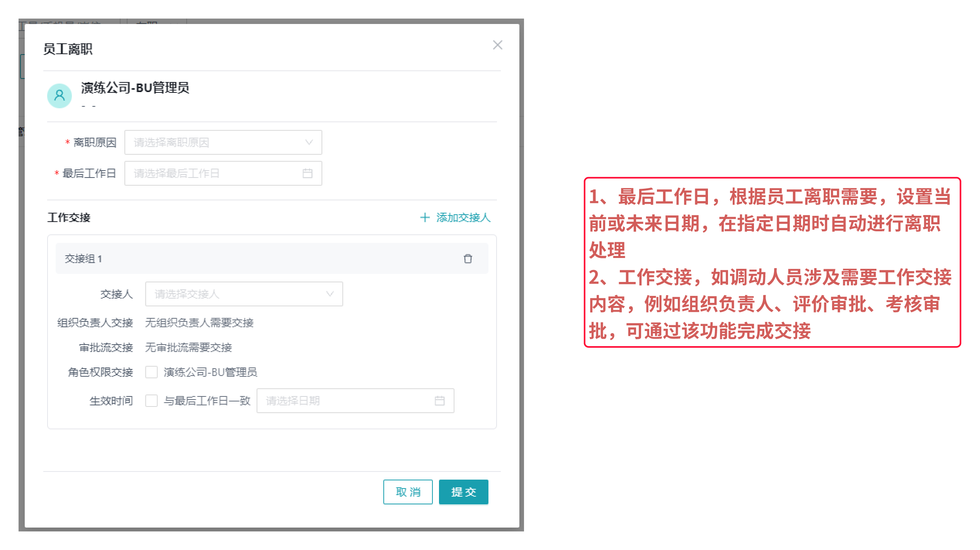
Task: Click the 演练公司-BU管理员 employee name heading
Action: 135,88
